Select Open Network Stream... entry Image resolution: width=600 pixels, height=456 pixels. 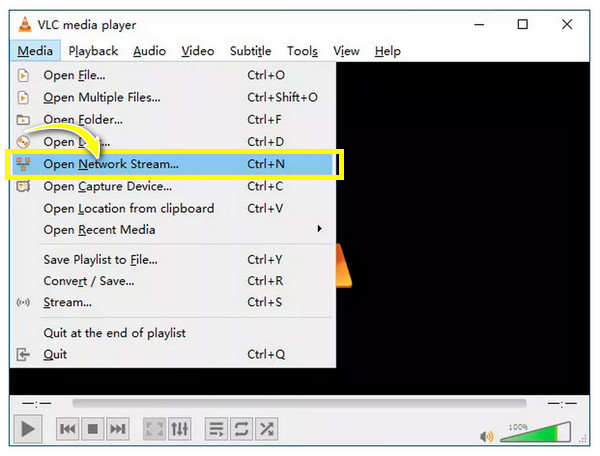click(173, 164)
